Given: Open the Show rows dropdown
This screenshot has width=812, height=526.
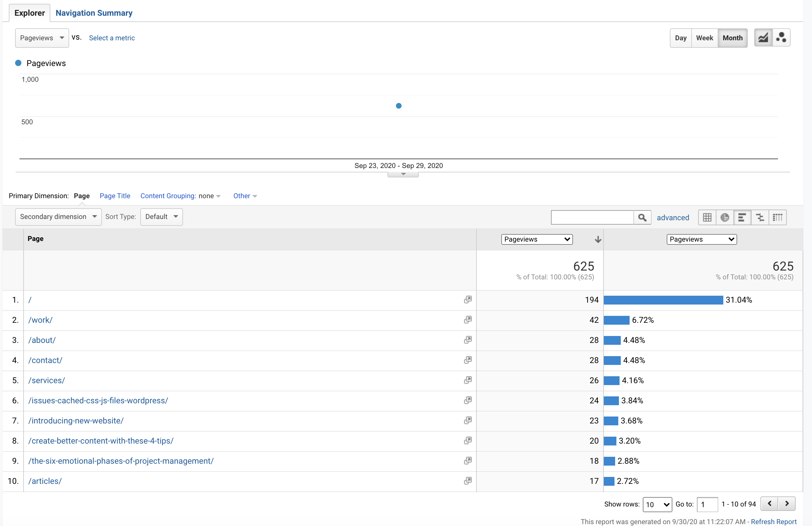Looking at the screenshot, I should coord(657,505).
